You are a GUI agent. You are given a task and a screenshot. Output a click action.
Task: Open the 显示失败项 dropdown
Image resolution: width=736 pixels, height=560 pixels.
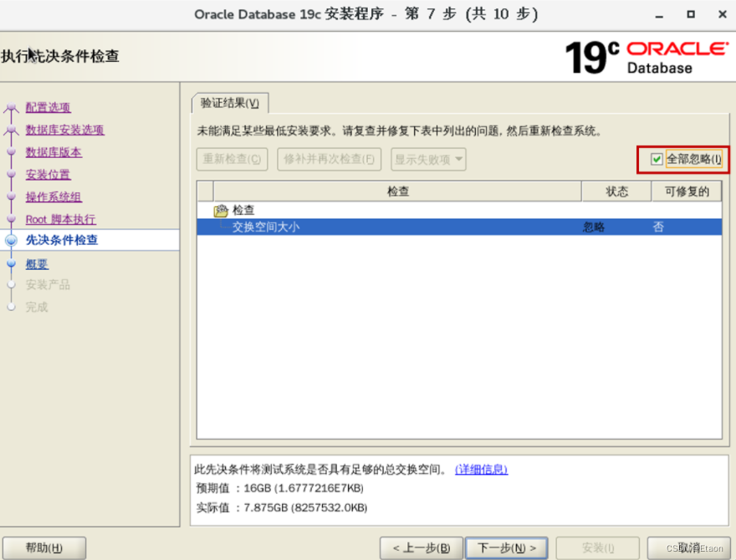[428, 160]
